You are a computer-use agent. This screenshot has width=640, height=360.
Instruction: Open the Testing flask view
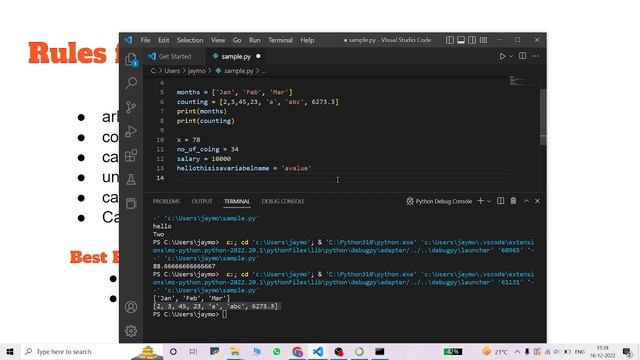click(131, 179)
